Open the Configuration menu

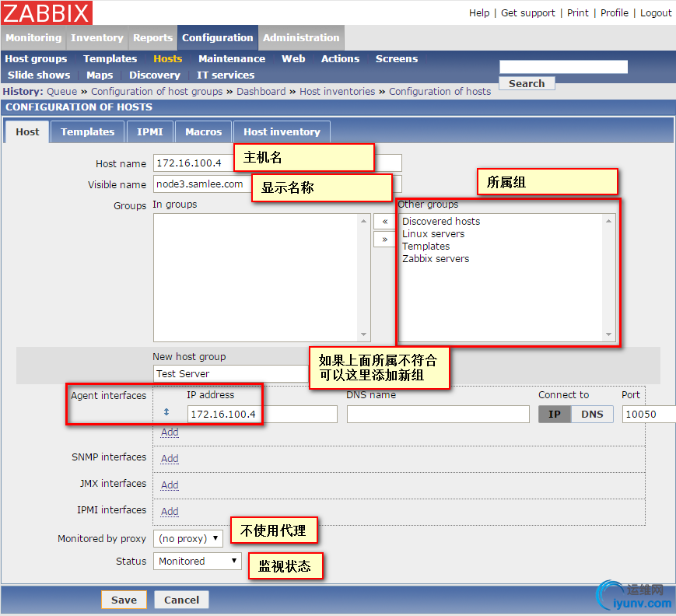[217, 38]
